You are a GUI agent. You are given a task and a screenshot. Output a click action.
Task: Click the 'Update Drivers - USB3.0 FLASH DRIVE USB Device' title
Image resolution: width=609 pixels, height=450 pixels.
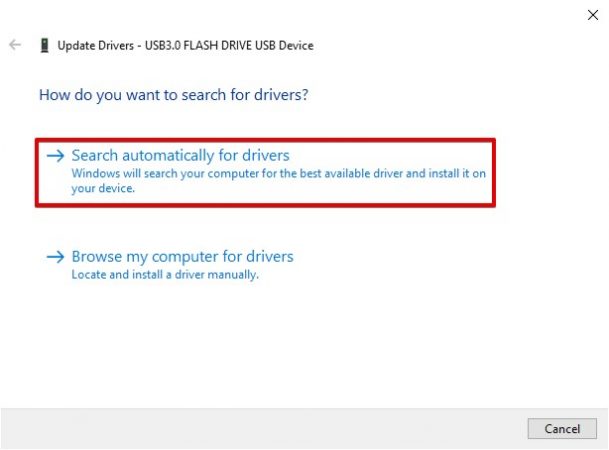pos(186,45)
